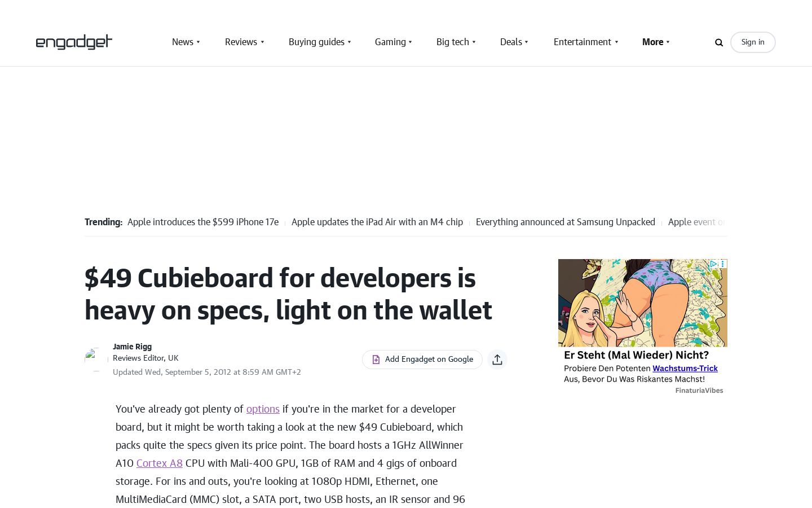812x508 pixels.
Task: Open author Jamie Rigg's profile link
Action: (x=132, y=347)
